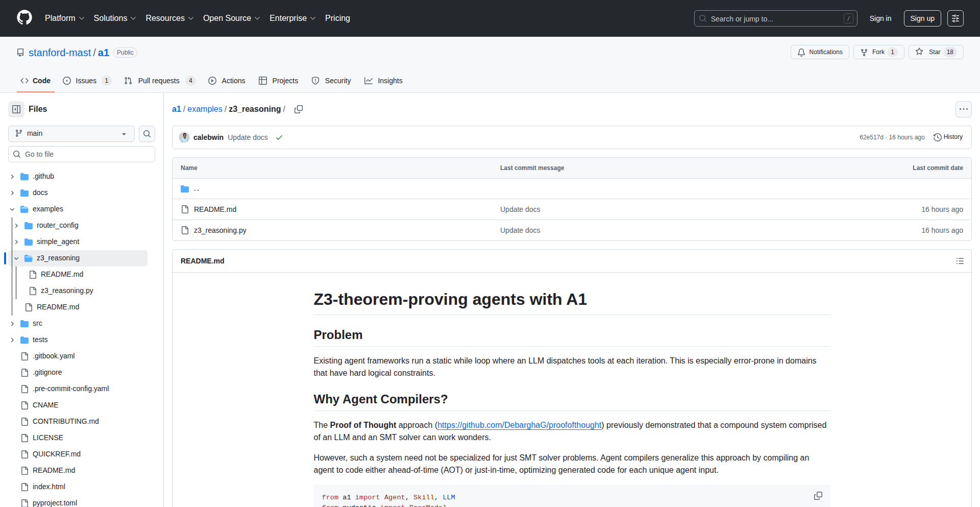Screen dimensions: 980x507
Task: Open the command palette icon beside Sign up
Action: click(x=955, y=18)
